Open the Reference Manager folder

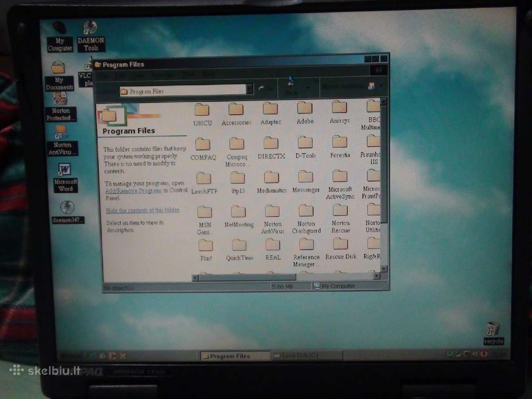pos(306,253)
